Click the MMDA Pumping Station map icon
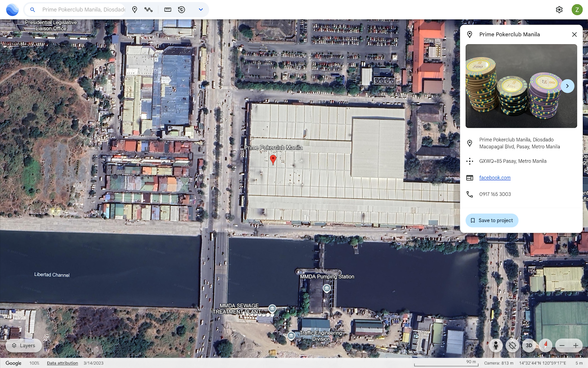This screenshot has height=368, width=588. (327, 288)
